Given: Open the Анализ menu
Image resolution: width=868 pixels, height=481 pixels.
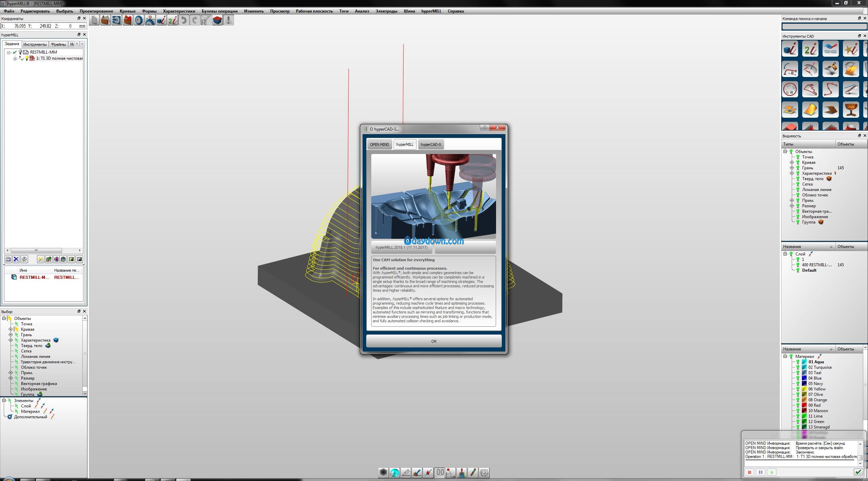Looking at the screenshot, I should click(x=362, y=11).
